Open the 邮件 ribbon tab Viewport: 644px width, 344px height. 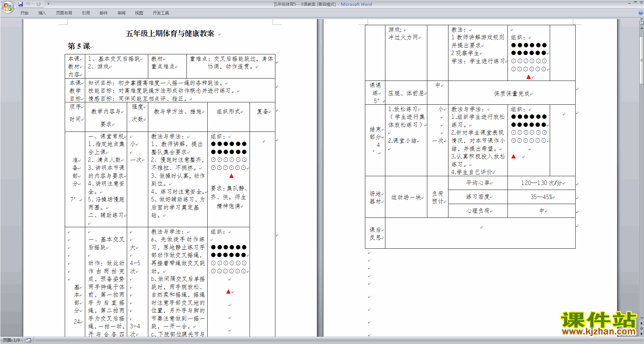click(x=104, y=13)
